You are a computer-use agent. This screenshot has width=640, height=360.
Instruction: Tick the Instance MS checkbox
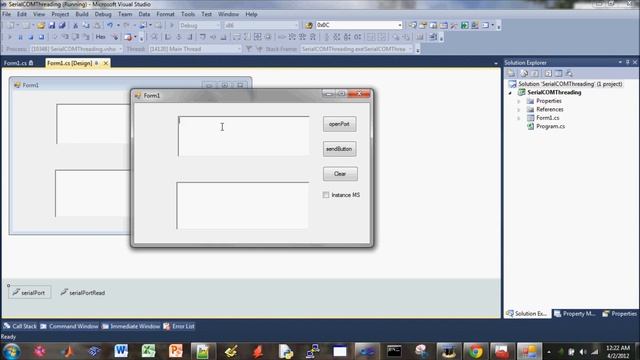[326, 195]
